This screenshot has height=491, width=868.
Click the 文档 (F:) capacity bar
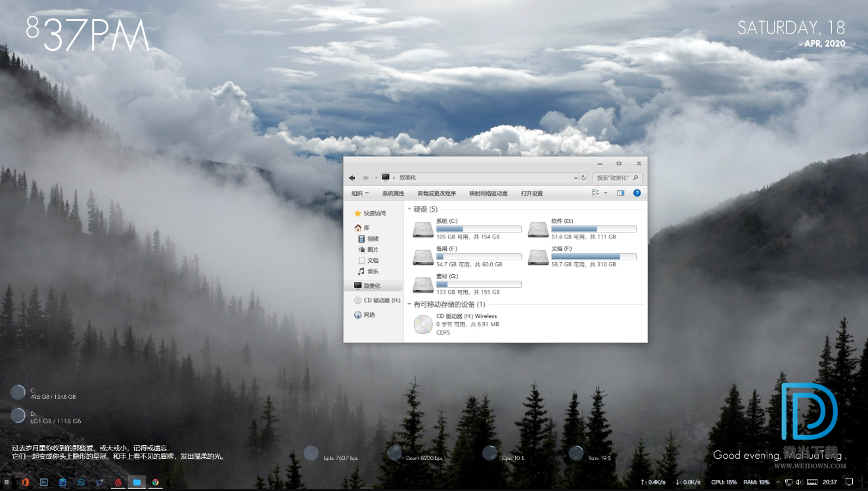(594, 256)
